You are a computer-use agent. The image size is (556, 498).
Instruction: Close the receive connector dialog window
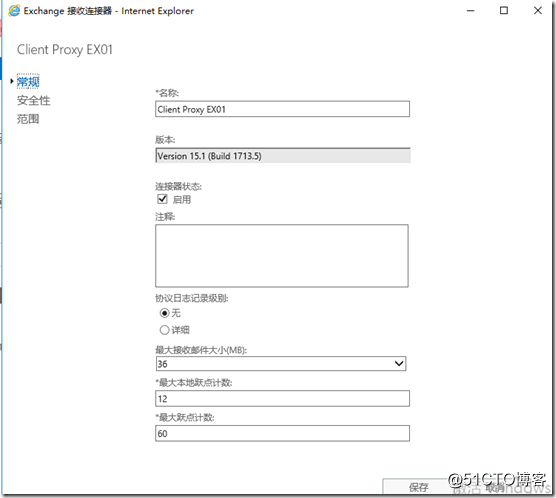538,11
